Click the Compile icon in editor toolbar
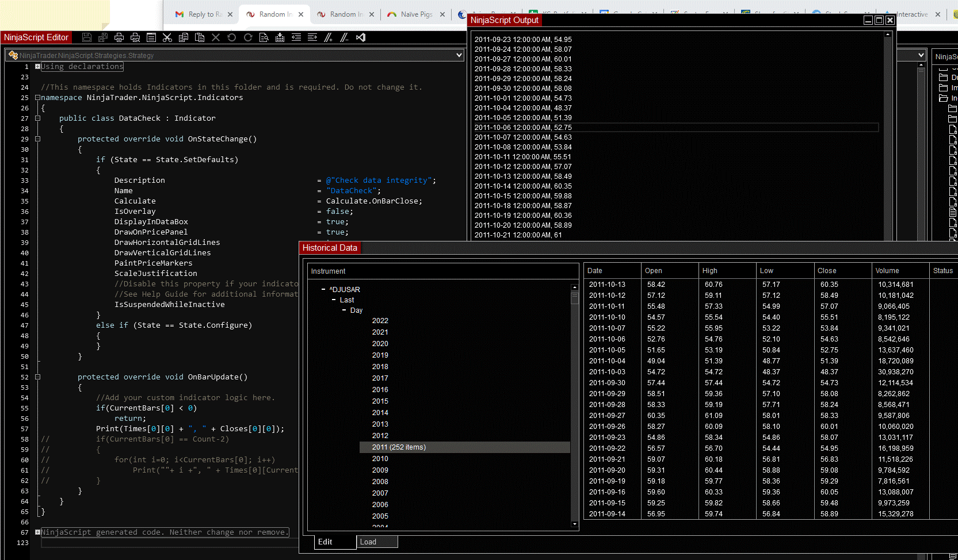Screen dimensions: 958x560 [280, 37]
